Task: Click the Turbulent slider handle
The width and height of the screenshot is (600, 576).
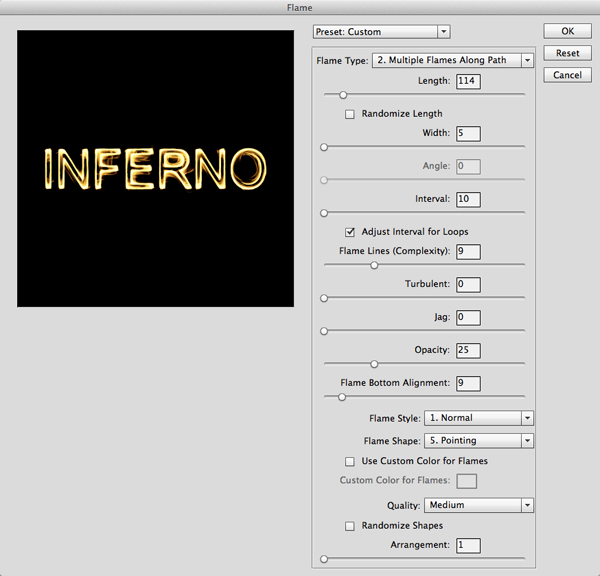Action: point(324,298)
